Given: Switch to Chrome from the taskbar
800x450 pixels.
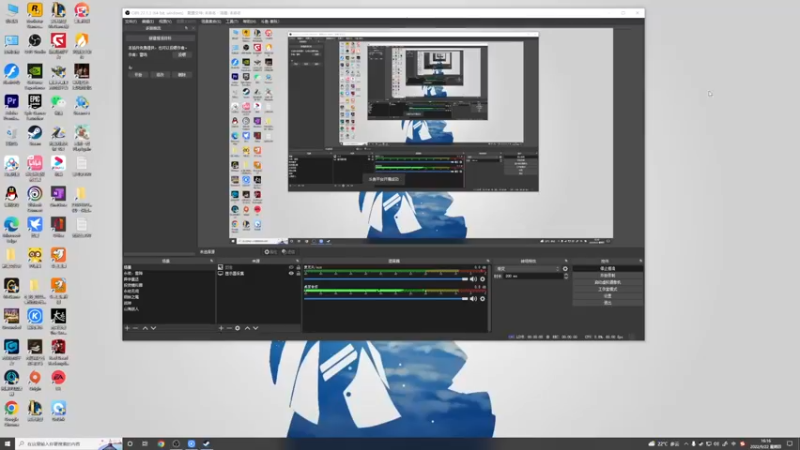Looking at the screenshot, I should coord(161,444).
